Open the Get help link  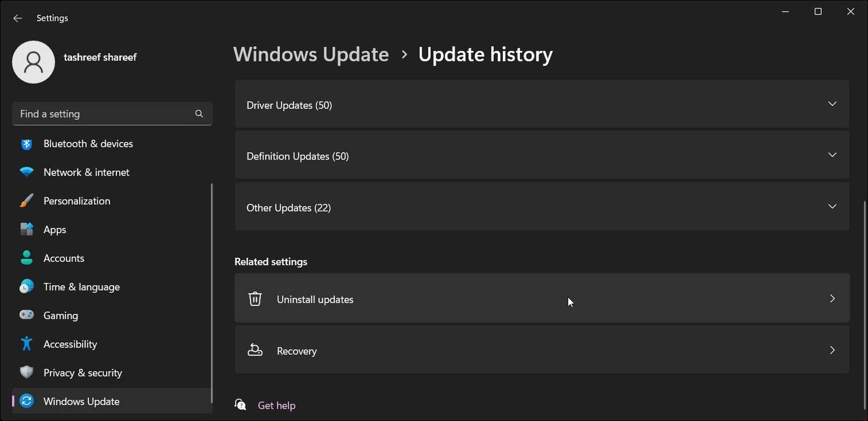click(x=277, y=405)
